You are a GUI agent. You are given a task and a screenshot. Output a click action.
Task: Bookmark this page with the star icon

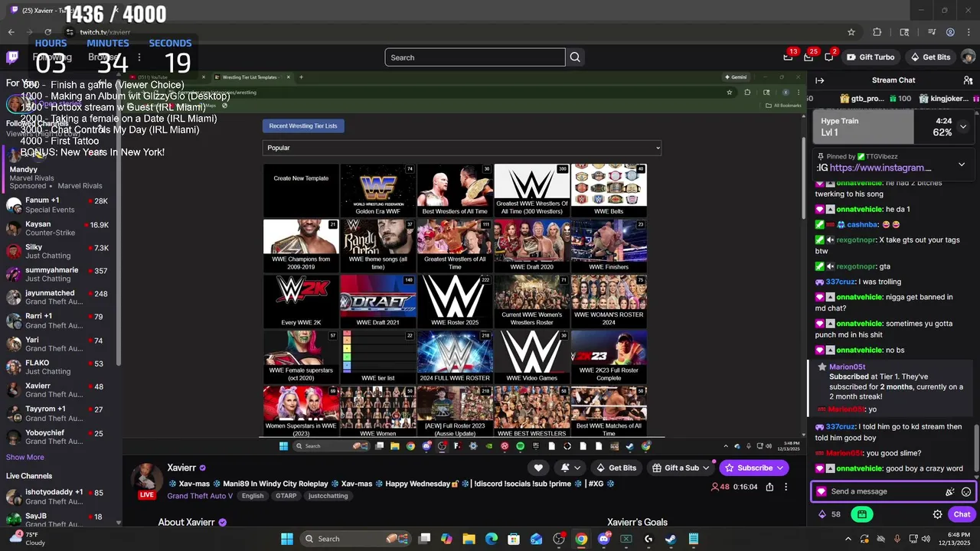click(851, 32)
